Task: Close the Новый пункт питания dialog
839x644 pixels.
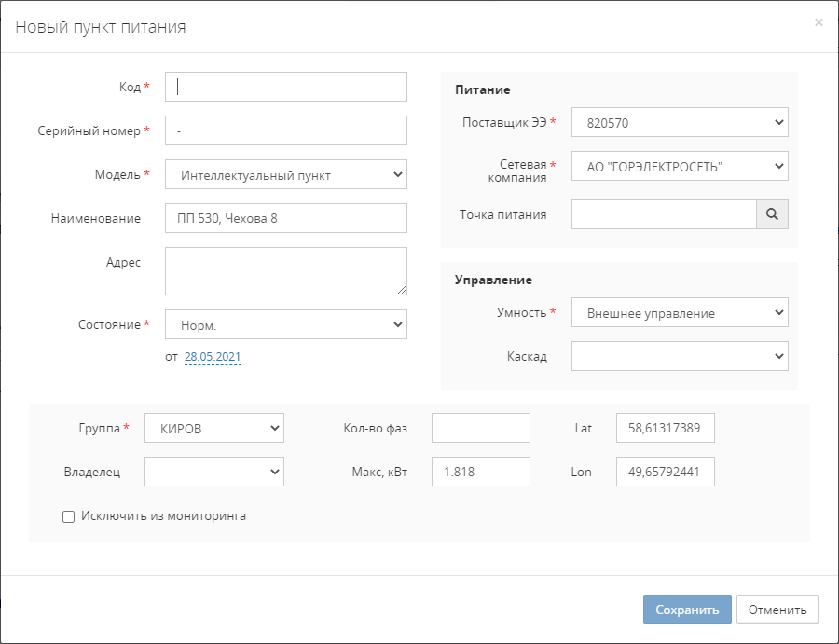Action: (818, 22)
